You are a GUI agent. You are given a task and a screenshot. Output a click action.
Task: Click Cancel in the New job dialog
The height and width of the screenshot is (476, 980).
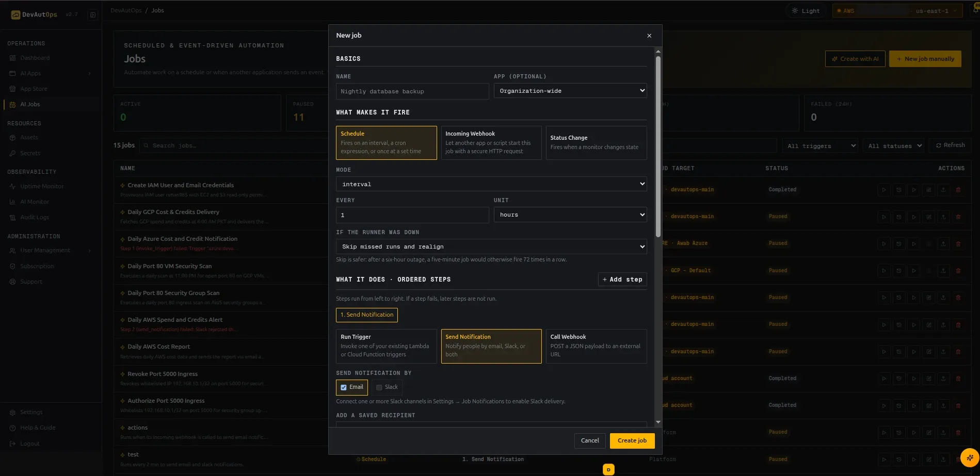[x=590, y=441]
